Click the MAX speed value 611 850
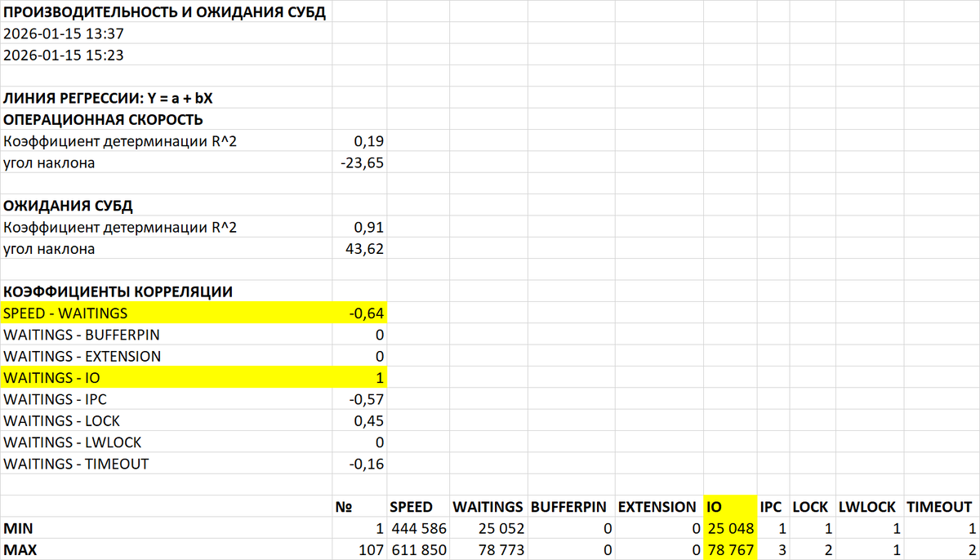This screenshot has height=560, width=980. coord(418,549)
